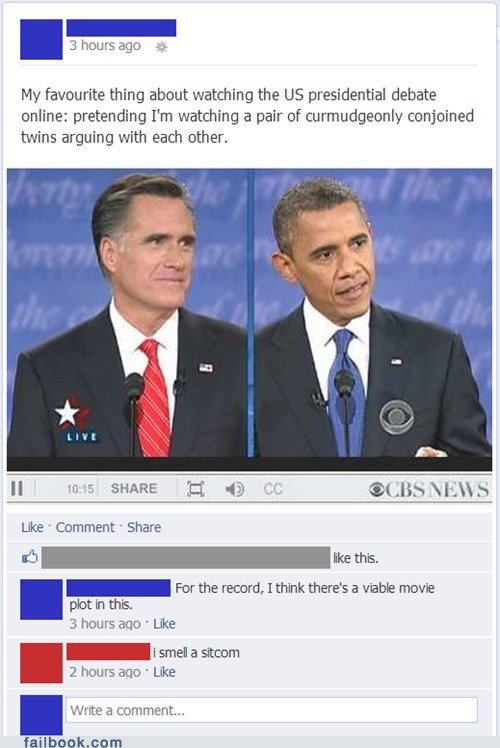
Task: Like the post
Action: 32,527
